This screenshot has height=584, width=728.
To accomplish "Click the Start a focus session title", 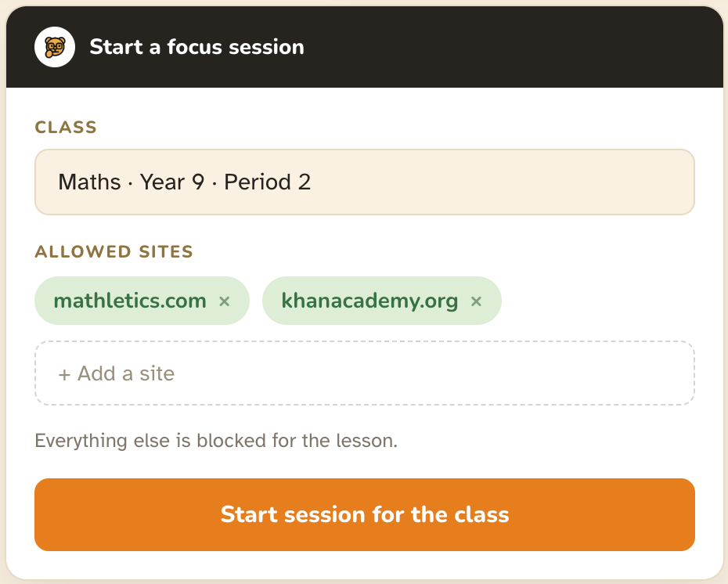I will (196, 47).
